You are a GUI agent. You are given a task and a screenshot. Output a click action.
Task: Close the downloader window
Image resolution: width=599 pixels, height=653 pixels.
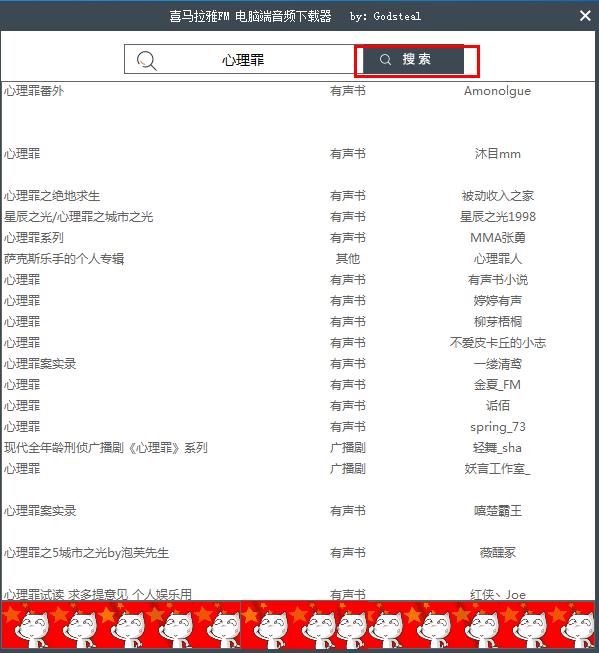[x=585, y=16]
